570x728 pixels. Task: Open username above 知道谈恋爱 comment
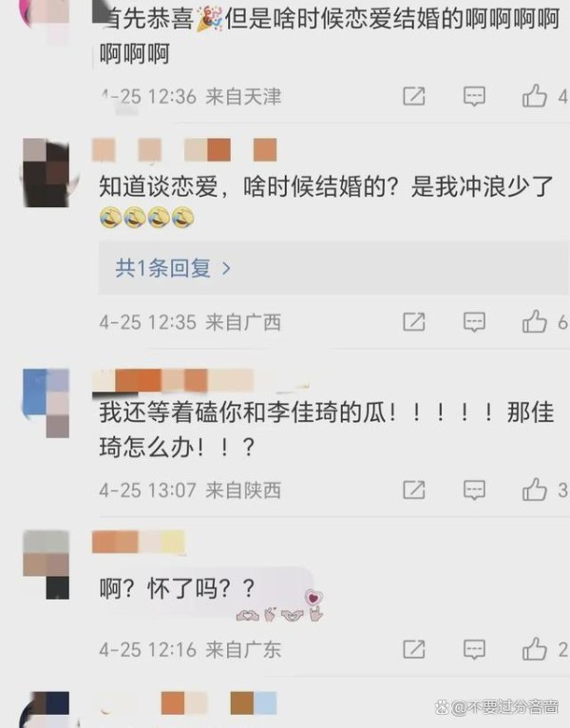click(184, 149)
